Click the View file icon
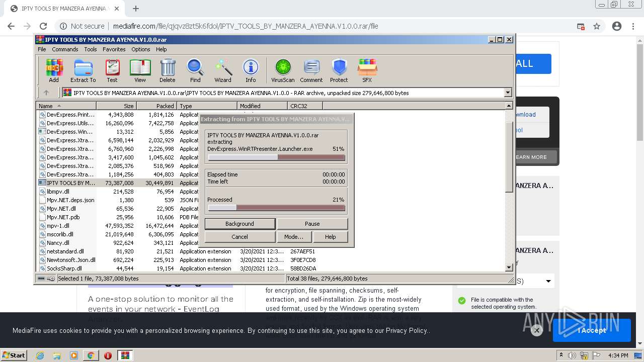The height and width of the screenshot is (362, 644). [x=140, y=70]
